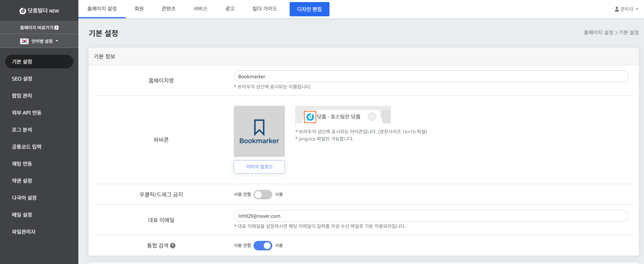Click the 닷홈 favicon in tab preview
Image resolution: width=644 pixels, height=264 pixels.
pyautogui.click(x=310, y=117)
